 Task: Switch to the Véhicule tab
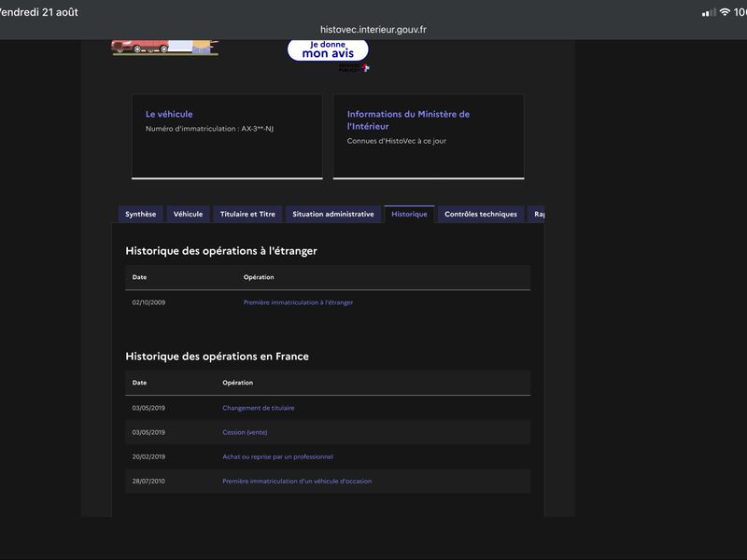[x=189, y=215]
